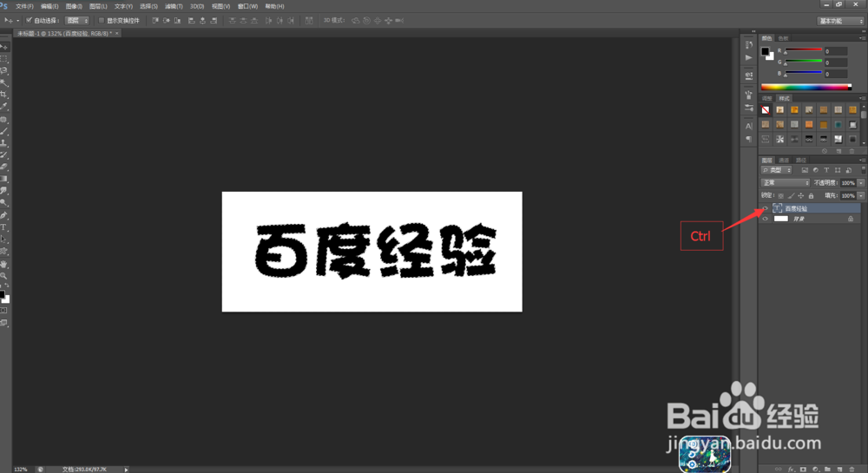Toggle the 自动选择 checkbox

[30, 21]
